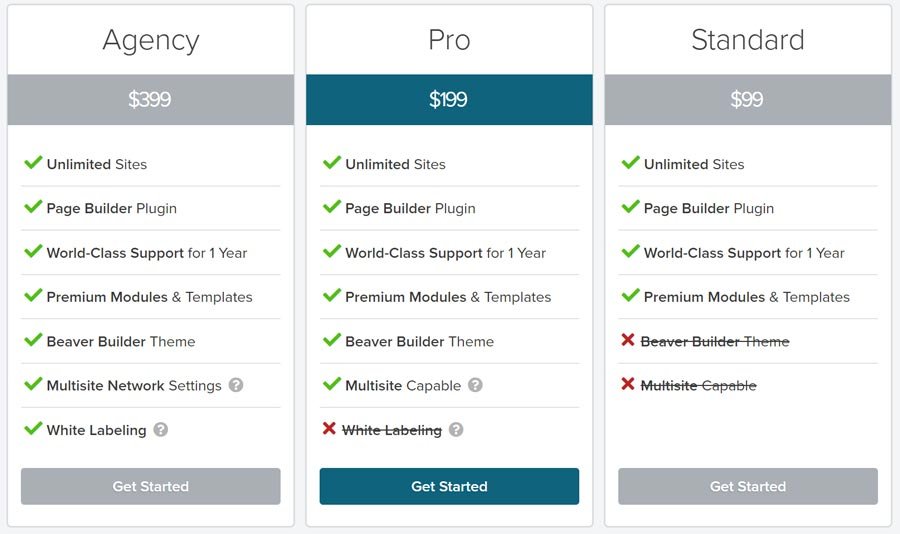Click Get Started under the Agency plan
Screen dimensions: 900x534
pyautogui.click(x=151, y=486)
